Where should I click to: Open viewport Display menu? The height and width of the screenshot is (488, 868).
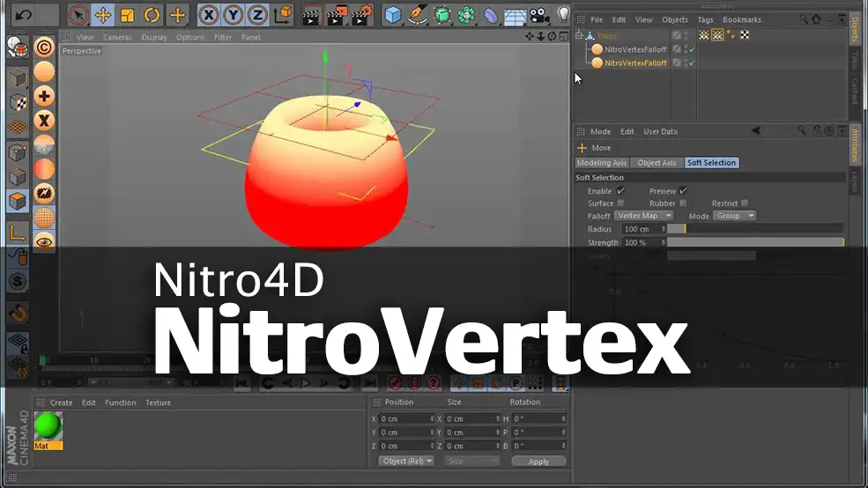[154, 37]
